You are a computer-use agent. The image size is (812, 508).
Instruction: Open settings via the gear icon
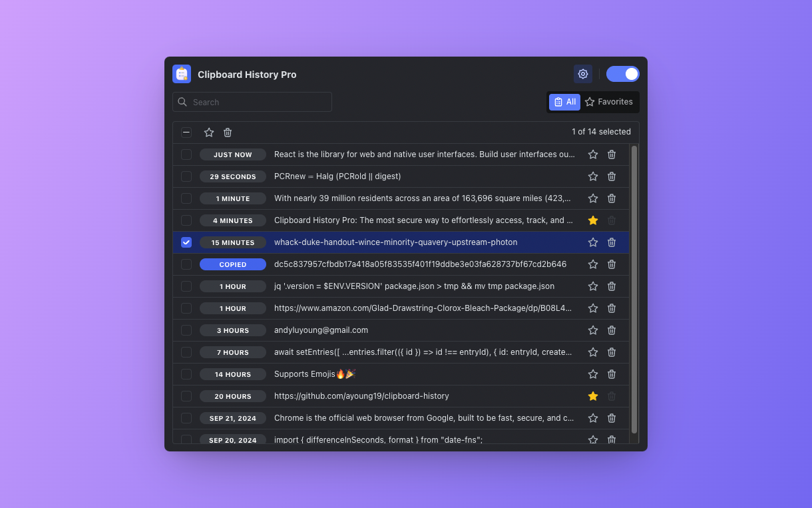coord(583,74)
